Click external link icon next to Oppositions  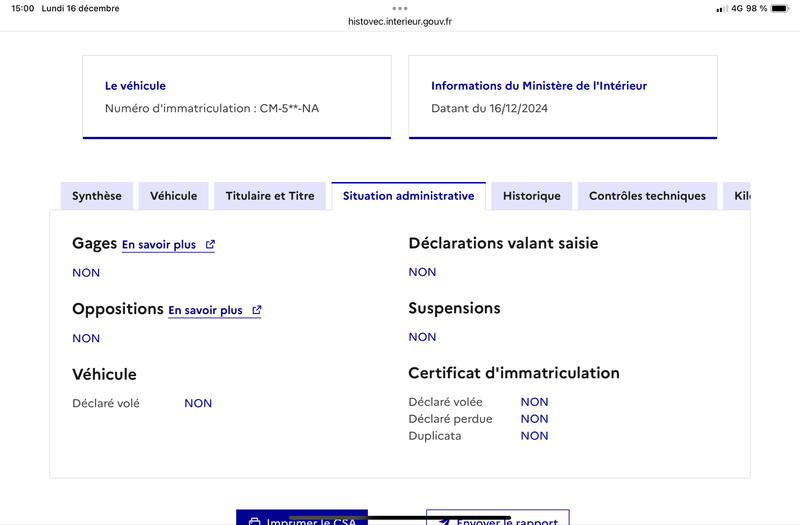(x=257, y=310)
